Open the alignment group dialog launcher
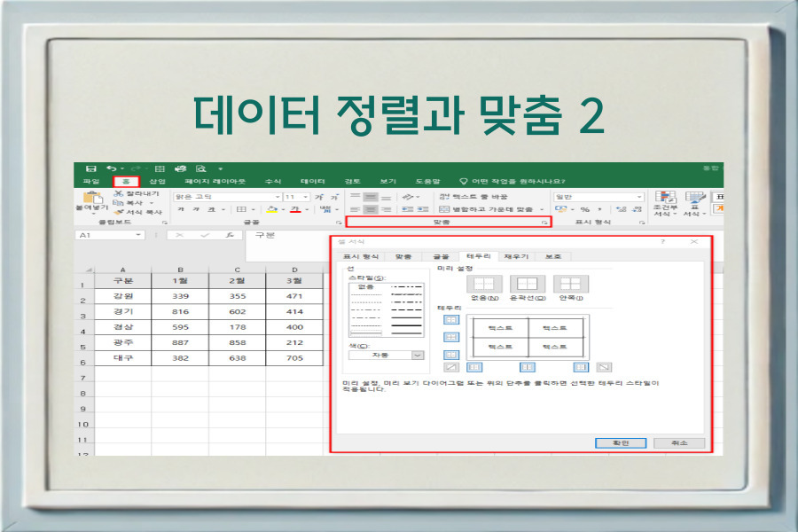The width and height of the screenshot is (798, 532). point(544,223)
